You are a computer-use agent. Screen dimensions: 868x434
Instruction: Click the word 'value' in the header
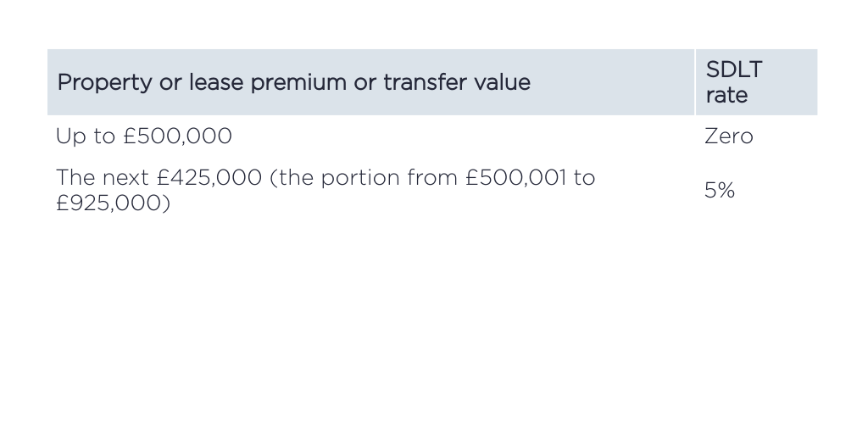(503, 82)
